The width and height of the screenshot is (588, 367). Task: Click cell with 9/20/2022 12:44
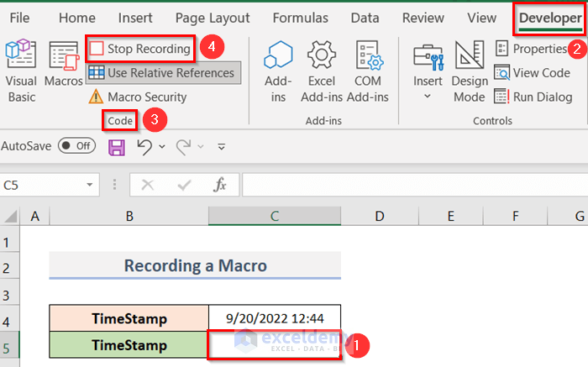(275, 318)
